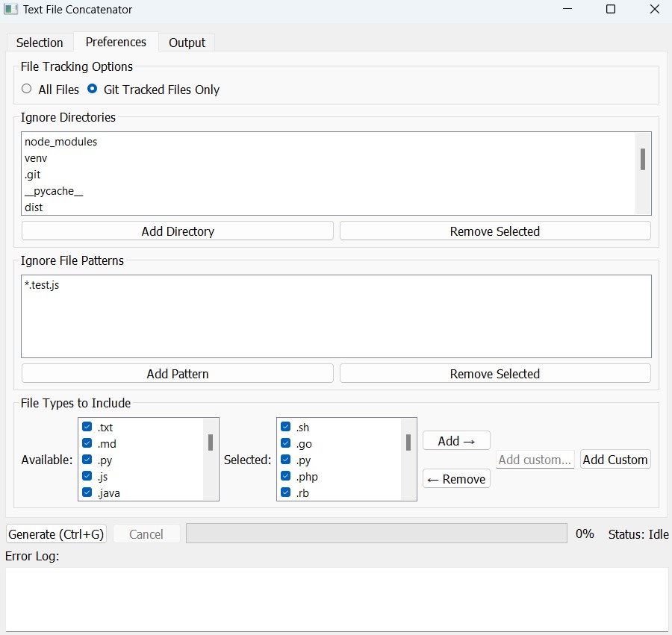Screen dimensions: 672x635
Task: Toggle .sh checkbox in Selected list
Action: pos(285,427)
